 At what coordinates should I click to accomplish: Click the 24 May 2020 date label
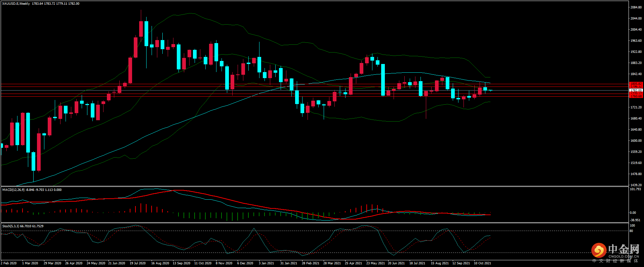point(96,263)
